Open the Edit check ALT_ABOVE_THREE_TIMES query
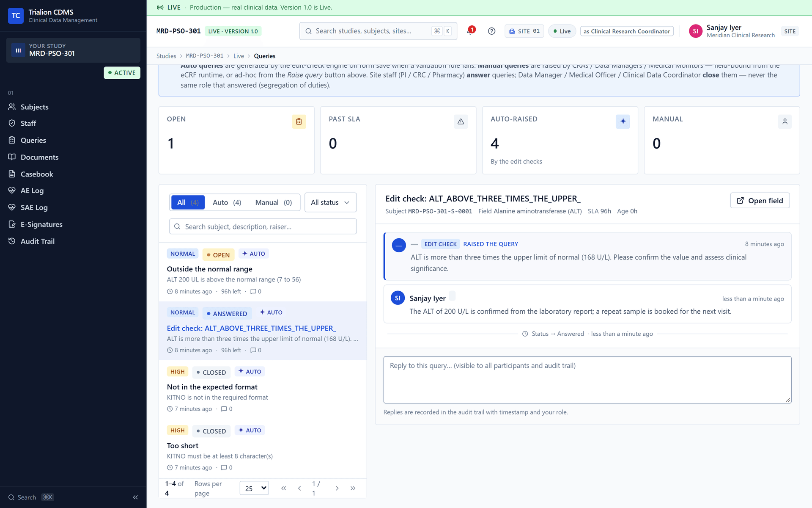Viewport: 812px width, 508px height. (263, 331)
